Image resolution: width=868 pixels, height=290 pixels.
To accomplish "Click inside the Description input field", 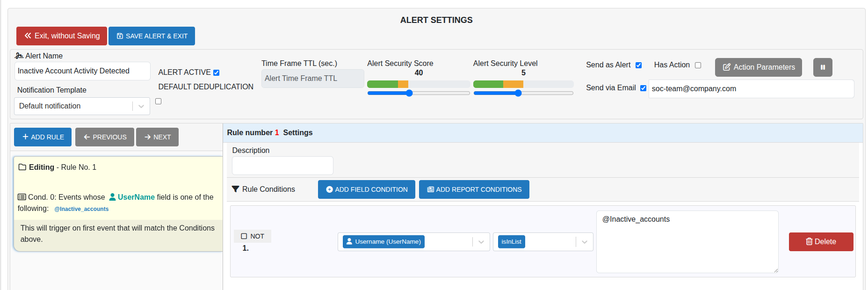I will pos(282,165).
